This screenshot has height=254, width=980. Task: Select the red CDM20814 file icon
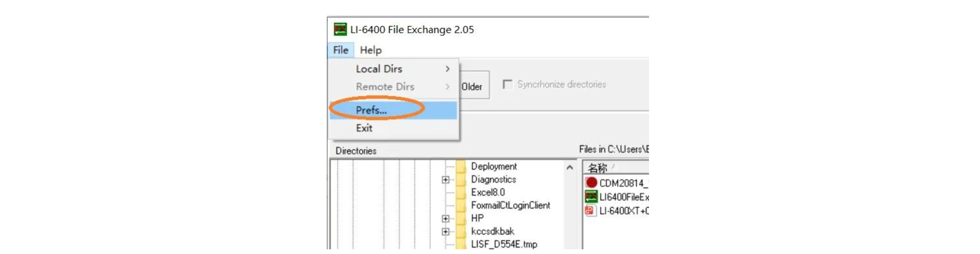[591, 183]
